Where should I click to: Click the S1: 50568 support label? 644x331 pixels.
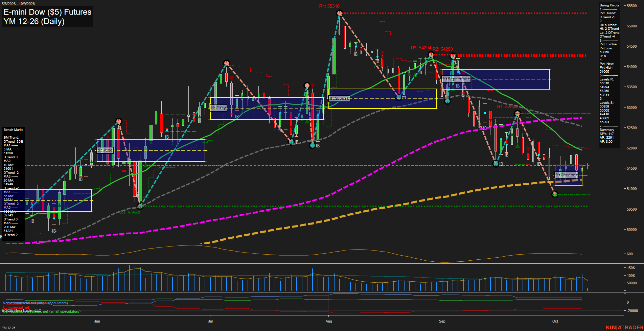(x=130, y=213)
